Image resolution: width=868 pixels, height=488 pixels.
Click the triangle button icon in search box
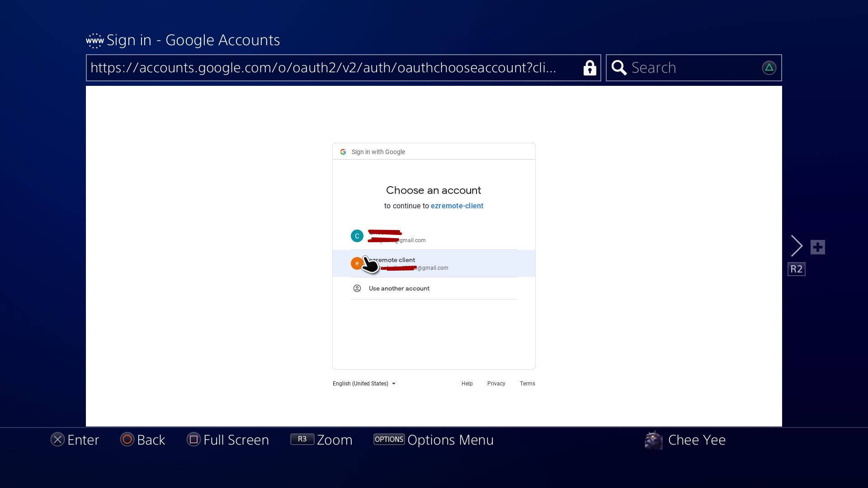[x=769, y=68]
